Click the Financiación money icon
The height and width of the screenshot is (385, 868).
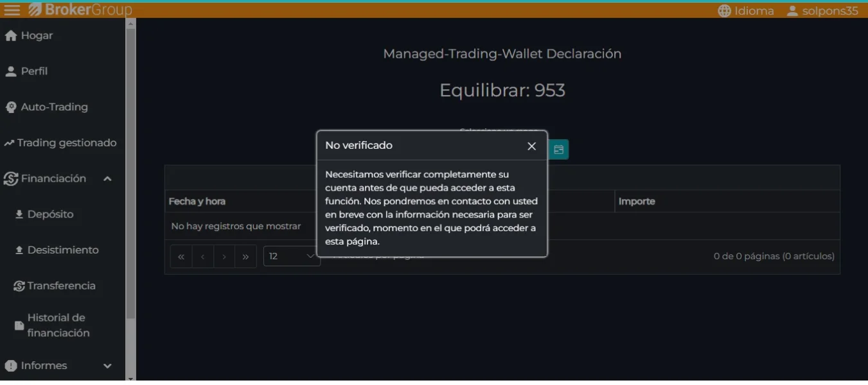(10, 179)
